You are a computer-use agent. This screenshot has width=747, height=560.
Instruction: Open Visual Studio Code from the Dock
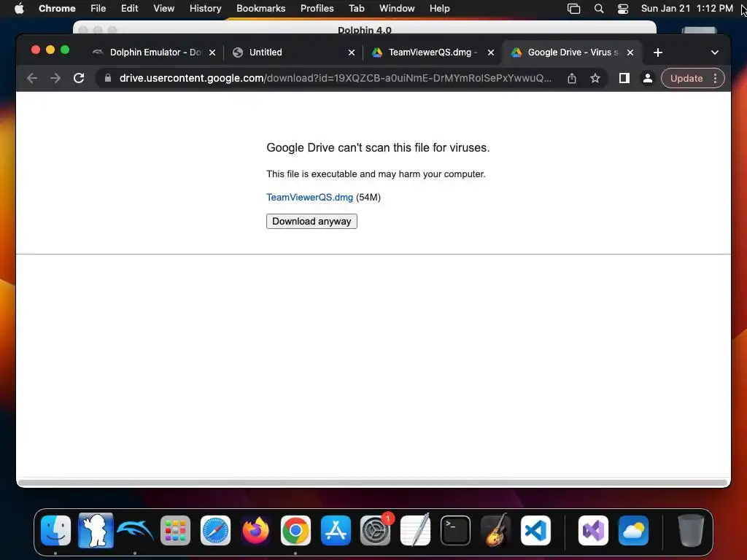pos(535,530)
